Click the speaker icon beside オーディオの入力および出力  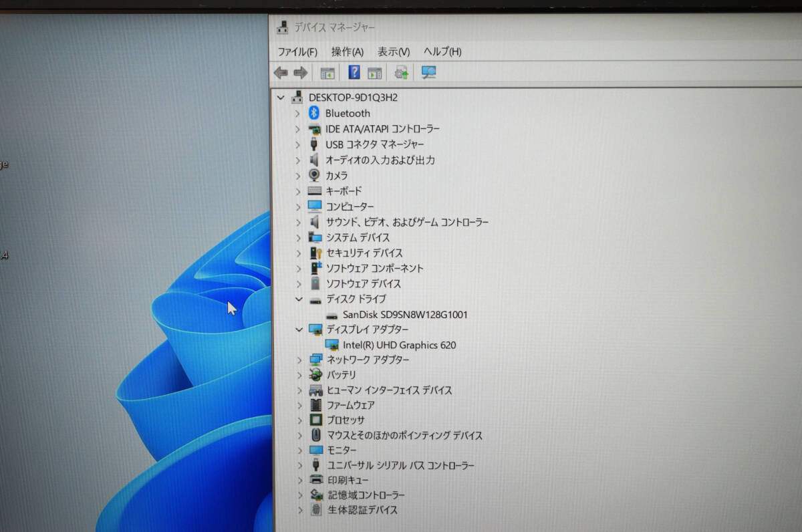[314, 160]
